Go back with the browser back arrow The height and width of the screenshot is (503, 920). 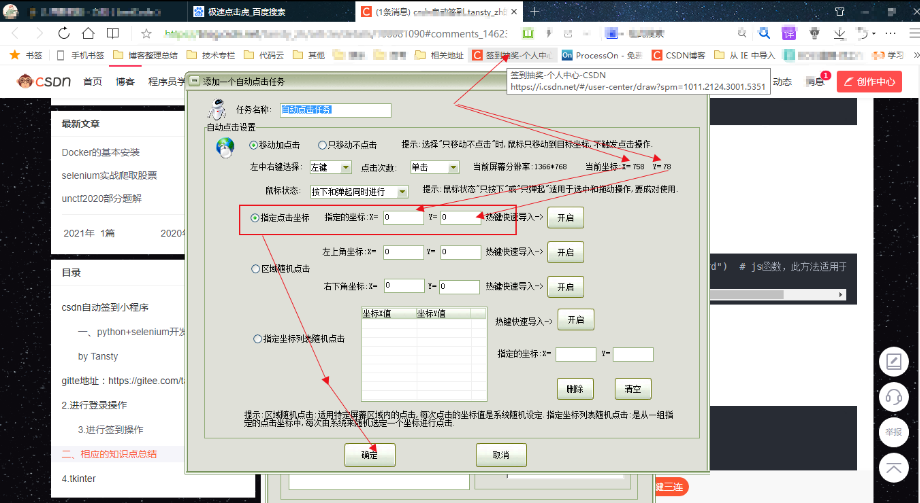pos(15,33)
